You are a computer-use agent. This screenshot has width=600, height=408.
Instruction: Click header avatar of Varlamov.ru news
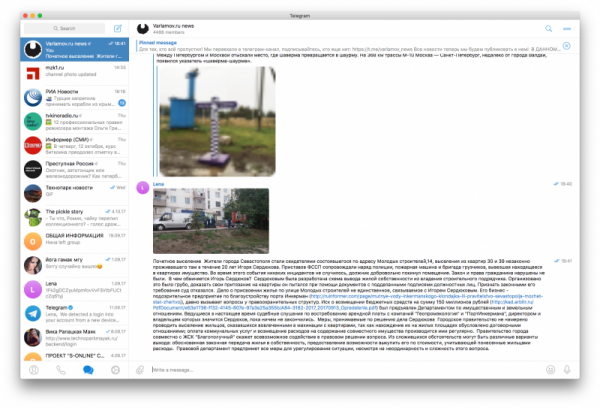[x=143, y=29]
